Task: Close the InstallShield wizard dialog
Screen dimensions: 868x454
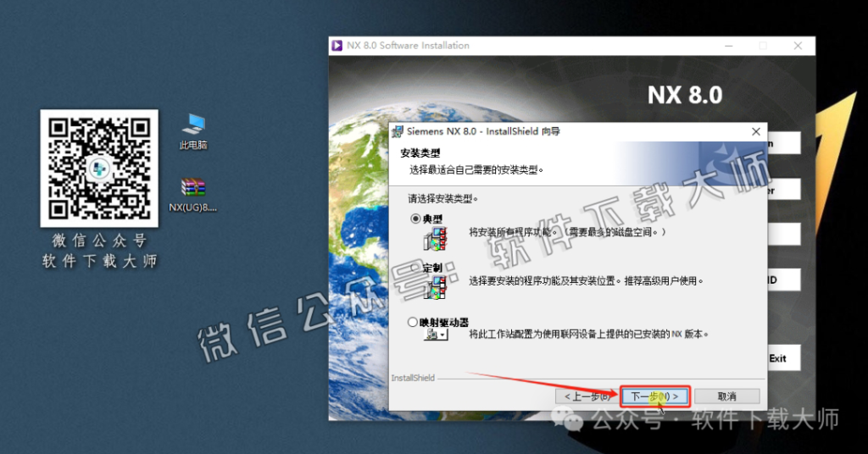Action: (x=756, y=131)
